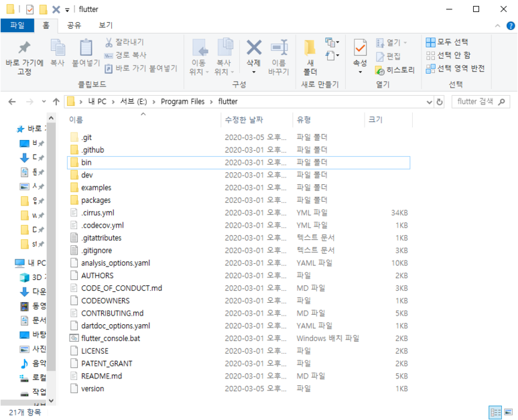This screenshot has width=518, height=420.
Task: Click the red X Delete icon
Action: (x=254, y=47)
